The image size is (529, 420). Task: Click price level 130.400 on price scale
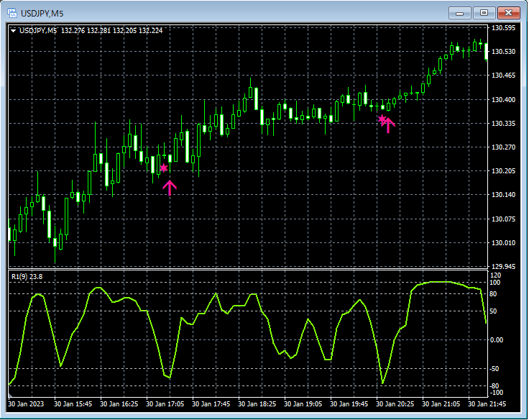point(503,99)
